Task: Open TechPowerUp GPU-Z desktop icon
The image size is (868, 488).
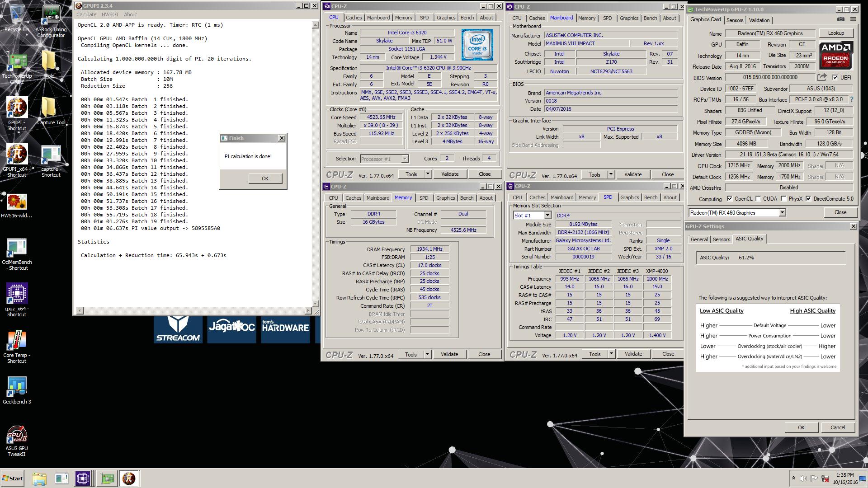Action: click(x=17, y=68)
